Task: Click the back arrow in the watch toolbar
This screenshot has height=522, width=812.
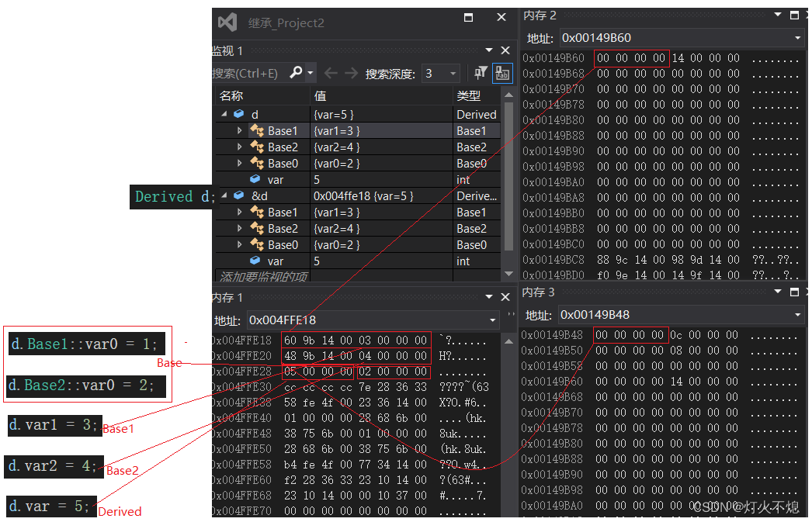Action: coord(331,73)
